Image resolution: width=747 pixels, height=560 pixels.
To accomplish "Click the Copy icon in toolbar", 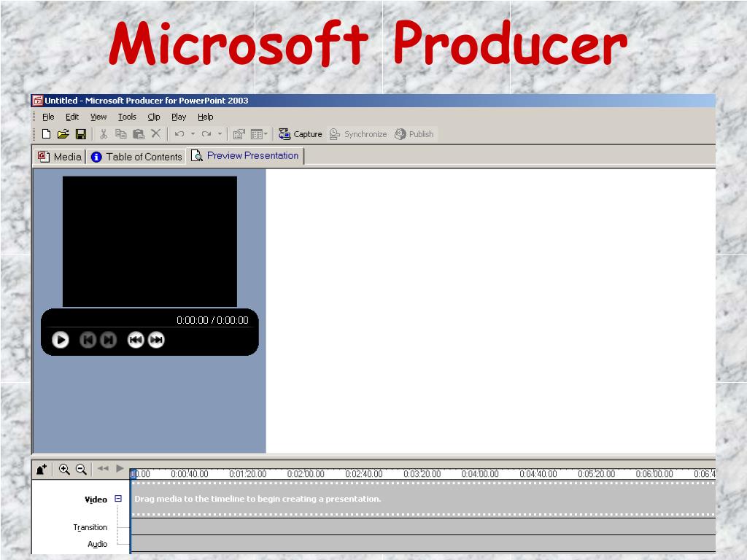I will [120, 134].
